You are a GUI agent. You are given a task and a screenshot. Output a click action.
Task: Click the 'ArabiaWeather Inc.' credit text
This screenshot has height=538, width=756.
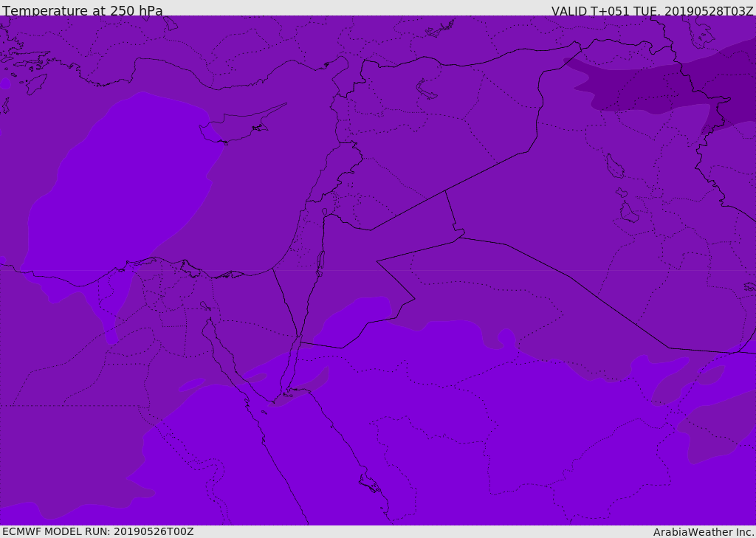pos(703,532)
